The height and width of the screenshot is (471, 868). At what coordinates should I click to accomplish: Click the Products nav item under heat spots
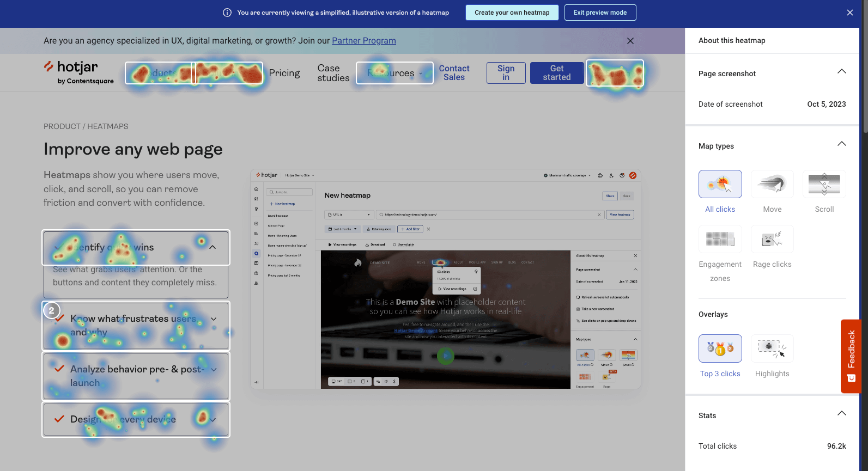pyautogui.click(x=159, y=73)
